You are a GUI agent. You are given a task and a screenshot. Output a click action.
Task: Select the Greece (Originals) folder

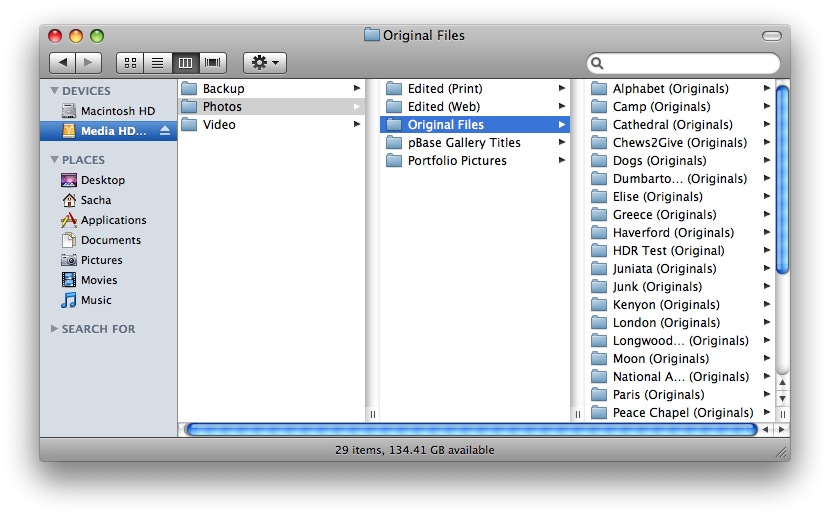pos(680,214)
